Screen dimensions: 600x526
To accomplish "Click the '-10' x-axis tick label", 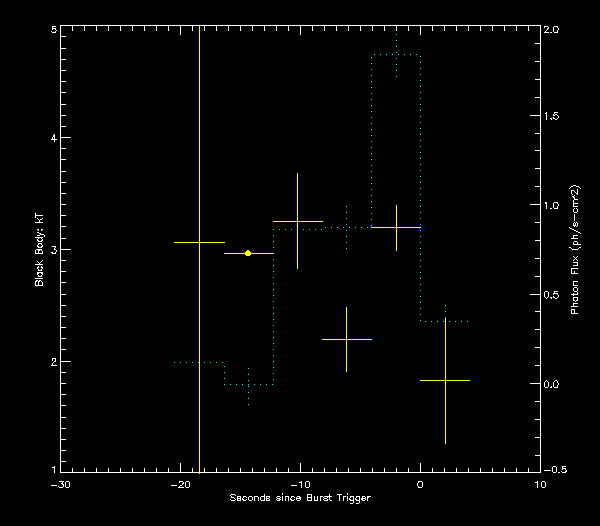I will click(300, 484).
